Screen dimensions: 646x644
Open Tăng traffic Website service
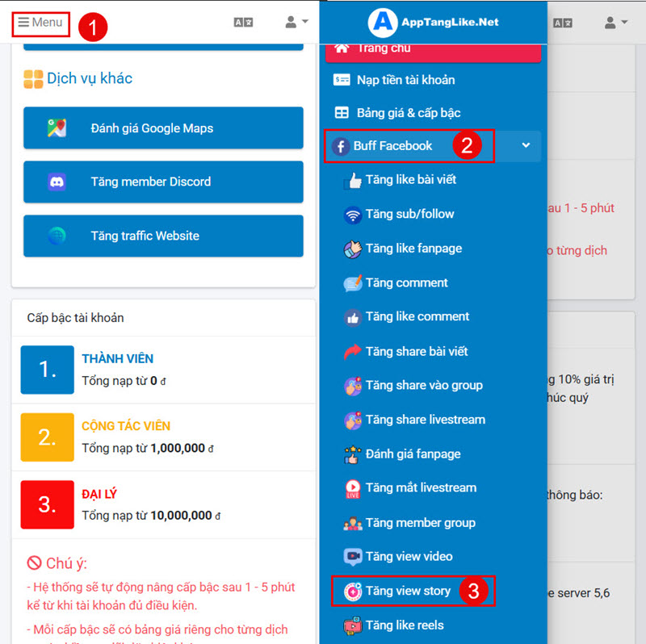coord(164,236)
